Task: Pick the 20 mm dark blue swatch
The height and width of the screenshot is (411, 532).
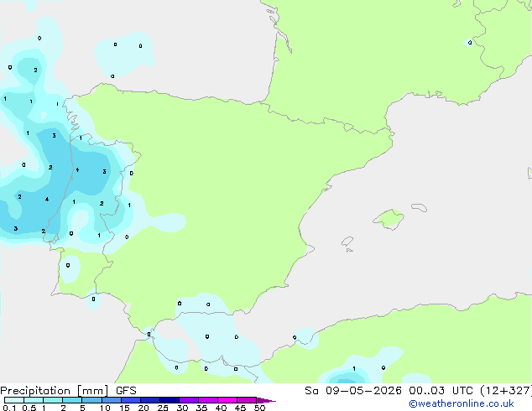Action: [150, 400]
